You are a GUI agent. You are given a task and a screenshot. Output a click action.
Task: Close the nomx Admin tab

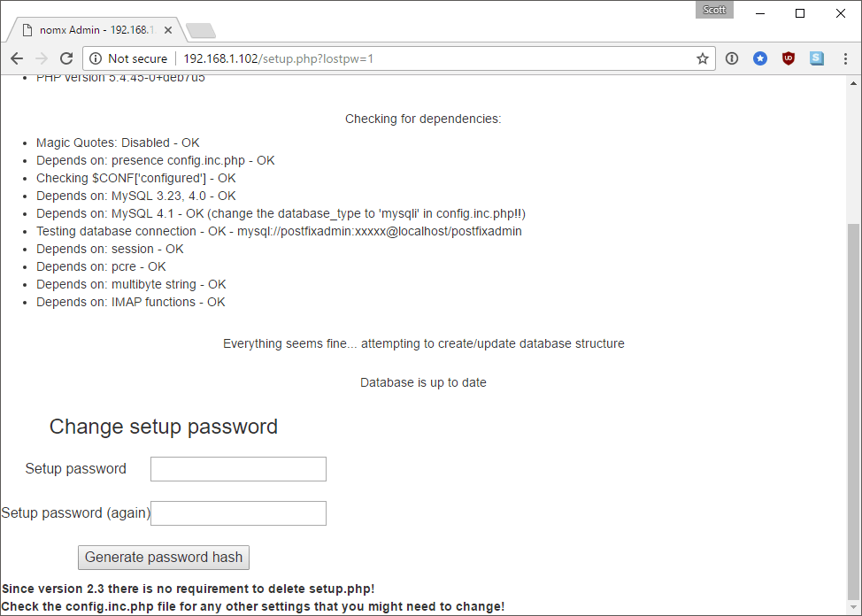167,28
